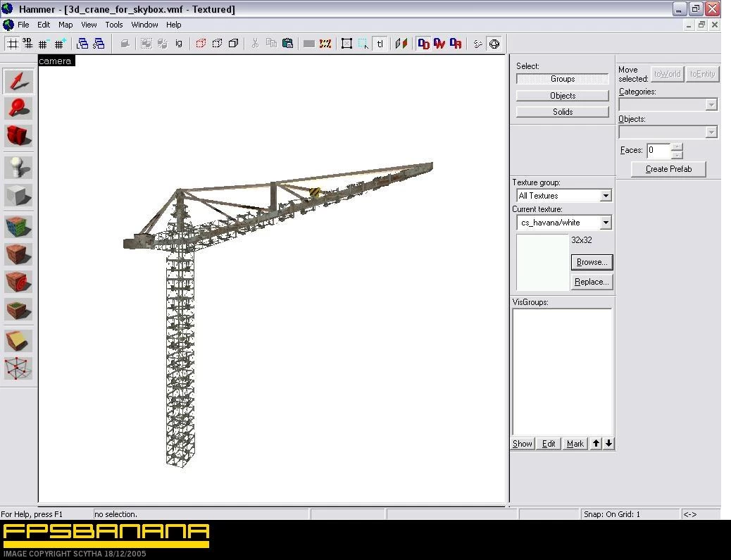
Task: Toggle Cordon state gray rectangle icon
Action: (x=308, y=44)
